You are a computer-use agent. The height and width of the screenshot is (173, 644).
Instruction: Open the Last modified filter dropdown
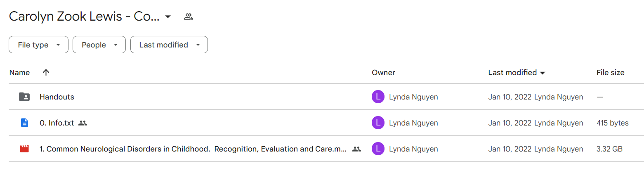pos(169,45)
